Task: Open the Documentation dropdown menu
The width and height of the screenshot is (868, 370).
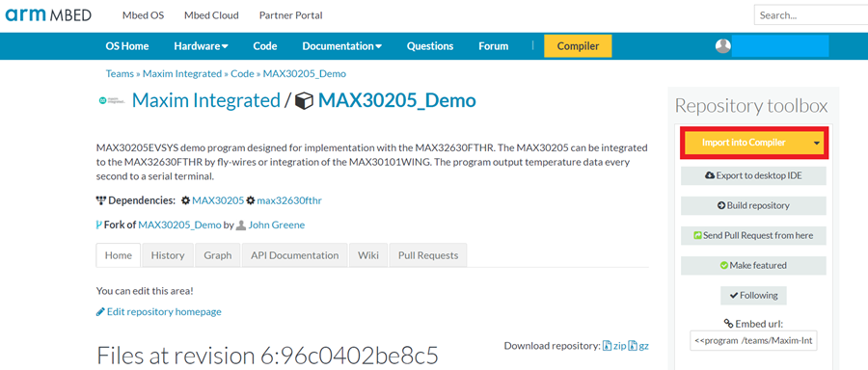Action: click(341, 46)
